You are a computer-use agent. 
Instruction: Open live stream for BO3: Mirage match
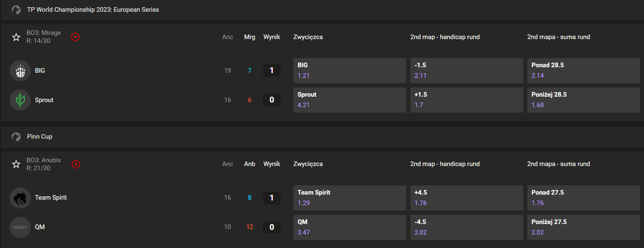[x=75, y=37]
